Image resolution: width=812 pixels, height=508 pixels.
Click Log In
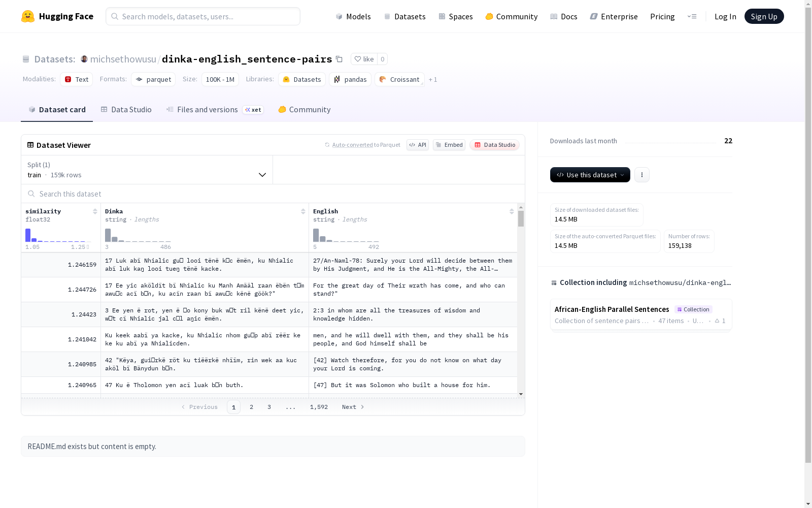[x=725, y=16]
